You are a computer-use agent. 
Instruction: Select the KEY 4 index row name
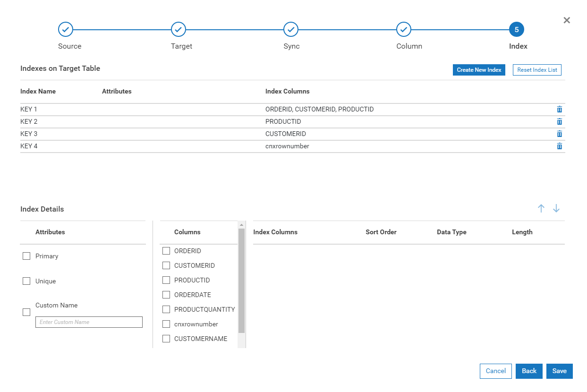click(x=29, y=146)
